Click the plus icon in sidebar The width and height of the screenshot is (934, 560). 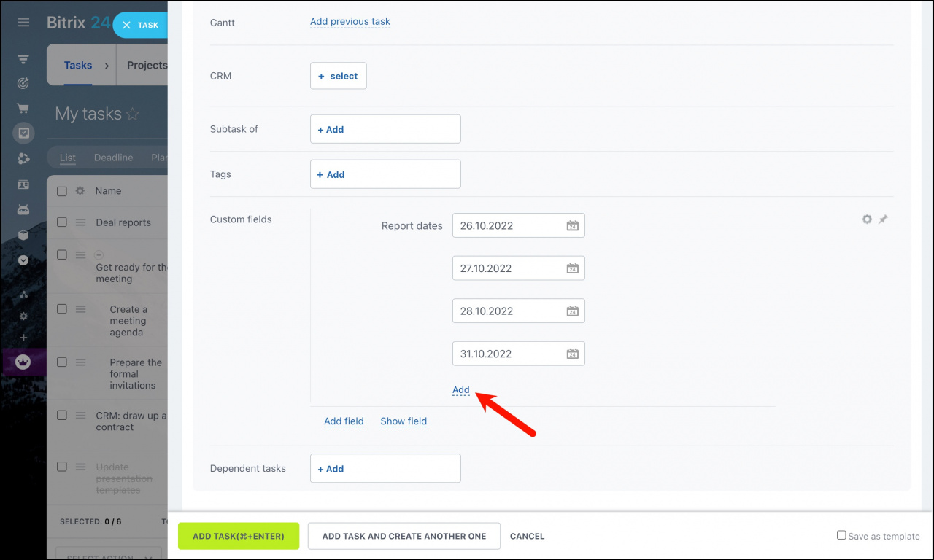click(23, 338)
